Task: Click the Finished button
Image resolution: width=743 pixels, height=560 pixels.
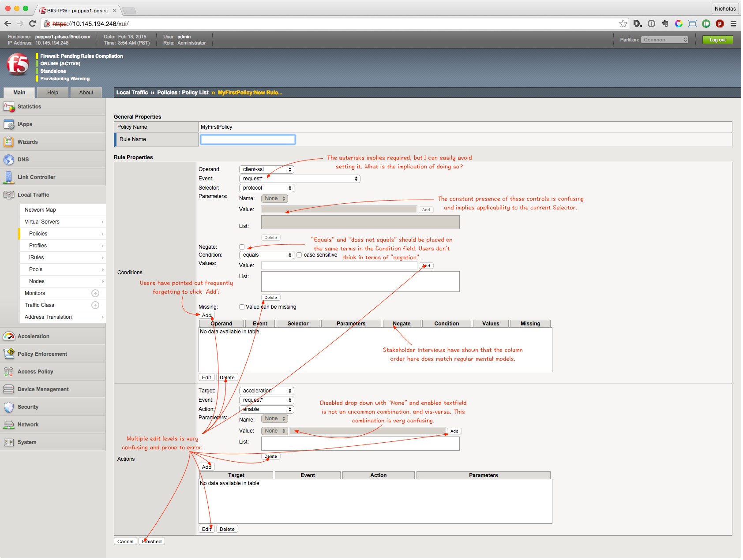Action: pos(152,541)
